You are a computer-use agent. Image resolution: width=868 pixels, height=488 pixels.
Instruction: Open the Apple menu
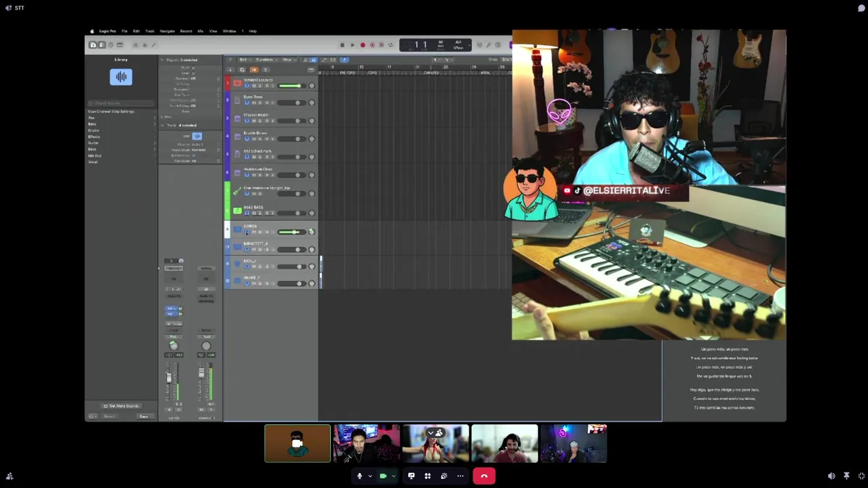click(x=92, y=31)
